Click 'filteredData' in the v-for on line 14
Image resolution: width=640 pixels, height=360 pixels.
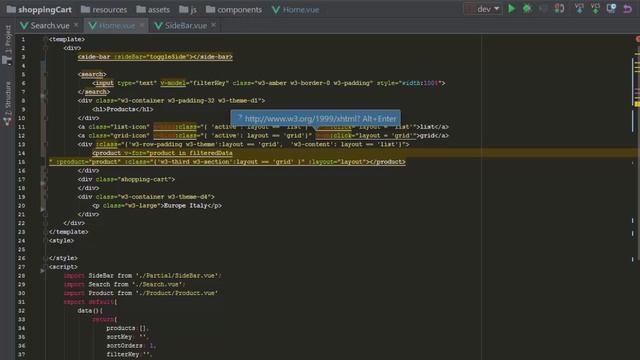coord(211,153)
